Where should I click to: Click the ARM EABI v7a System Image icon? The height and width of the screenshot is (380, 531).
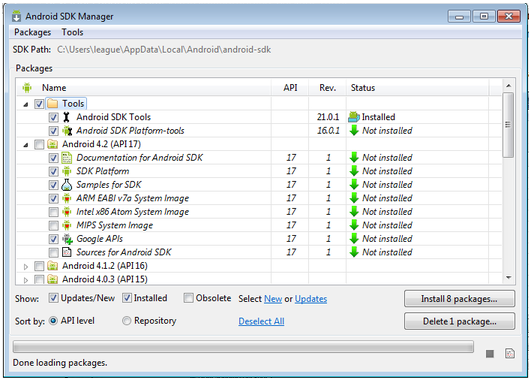67,198
